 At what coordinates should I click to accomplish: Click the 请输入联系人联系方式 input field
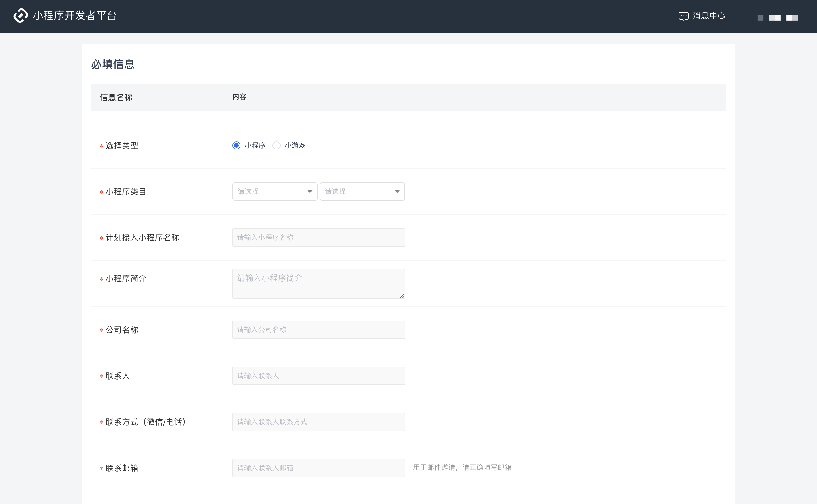(x=319, y=422)
